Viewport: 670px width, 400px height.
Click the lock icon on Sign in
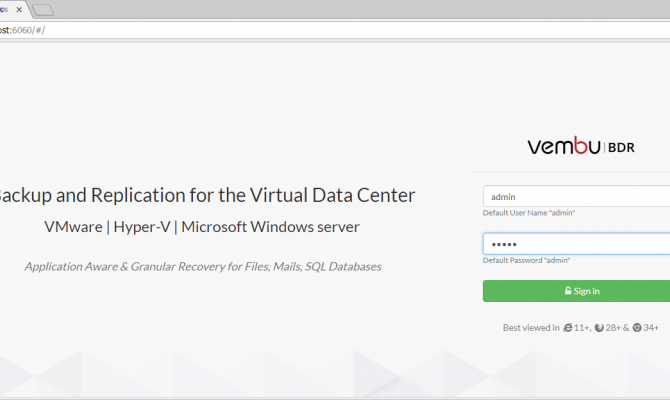click(568, 291)
